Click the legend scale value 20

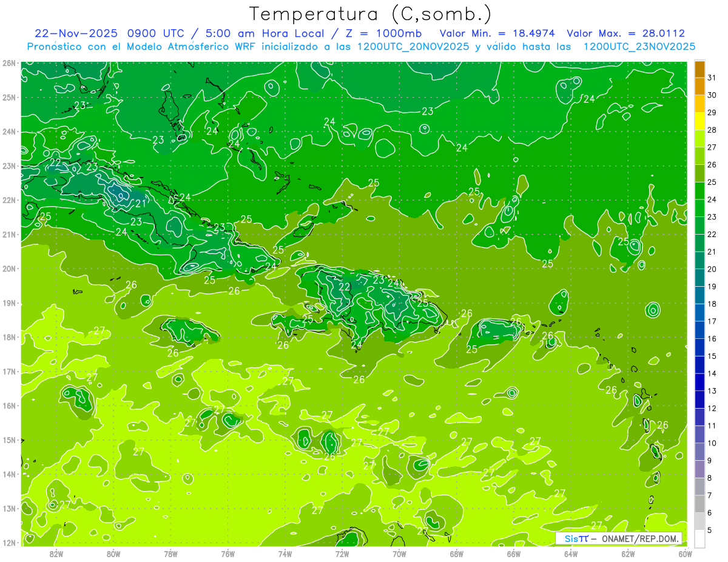click(x=712, y=269)
